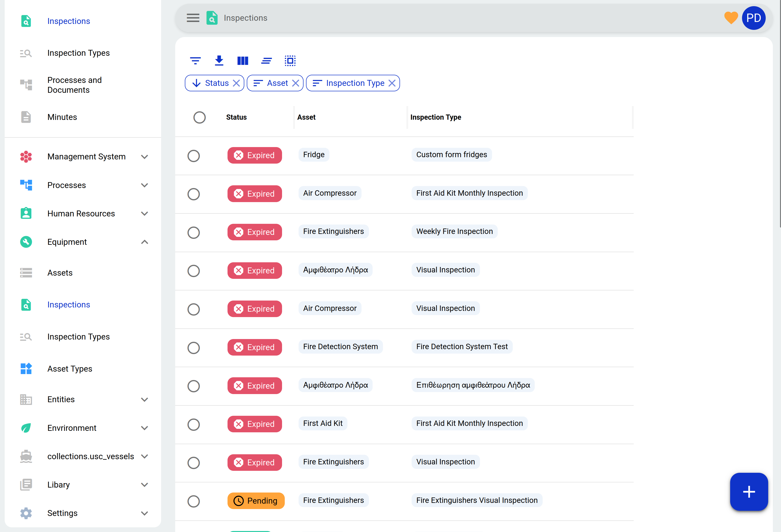Click the download export icon

click(219, 61)
